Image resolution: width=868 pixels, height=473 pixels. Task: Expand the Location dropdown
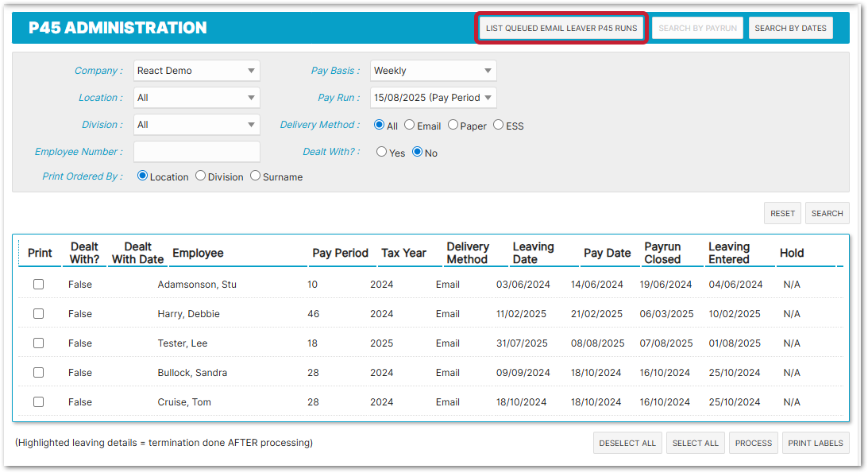(196, 98)
